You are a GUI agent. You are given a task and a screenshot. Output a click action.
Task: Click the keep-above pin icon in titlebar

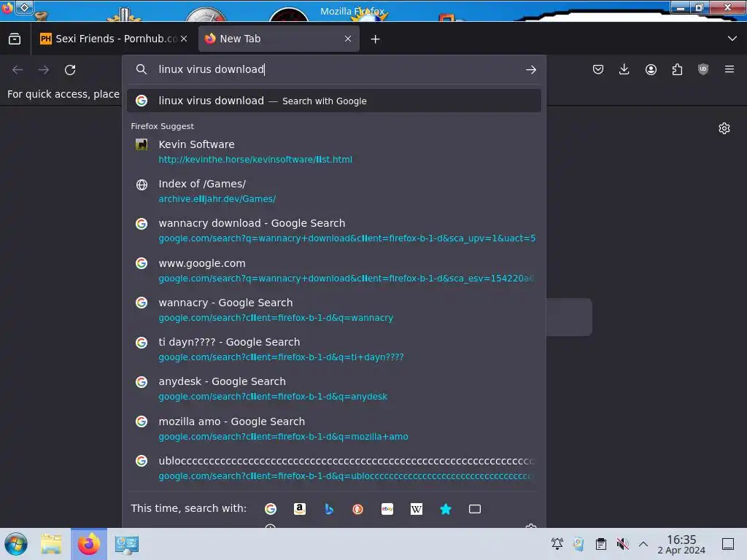point(24,7)
